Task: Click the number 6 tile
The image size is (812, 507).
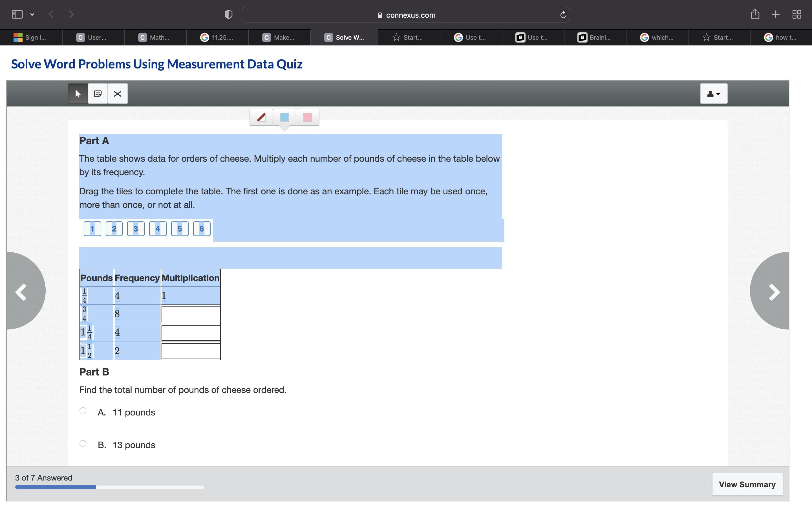Action: click(201, 229)
